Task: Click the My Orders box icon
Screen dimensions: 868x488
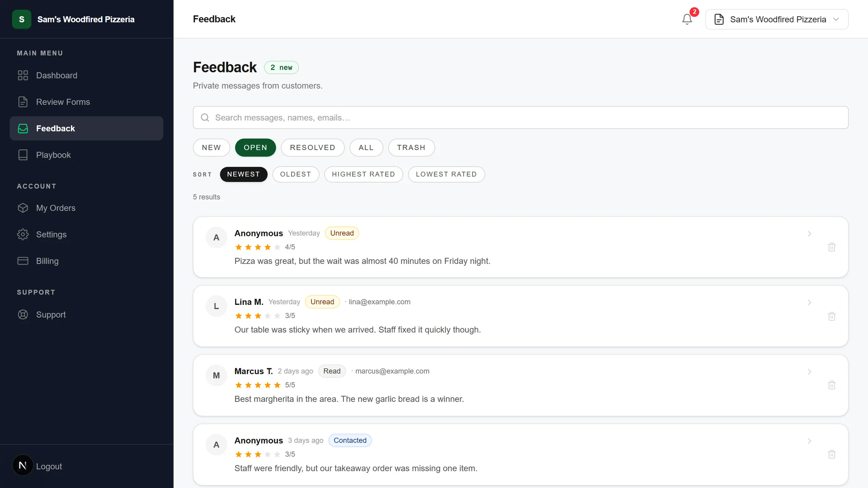Action: point(23,208)
